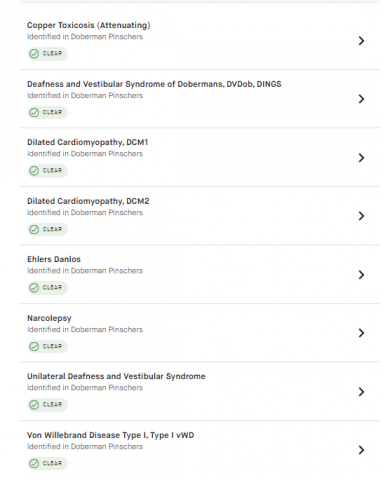Image resolution: width=383 pixels, height=480 pixels.
Task: Select the Clear badge under DVDob, DINGS entry
Action: pos(47,112)
